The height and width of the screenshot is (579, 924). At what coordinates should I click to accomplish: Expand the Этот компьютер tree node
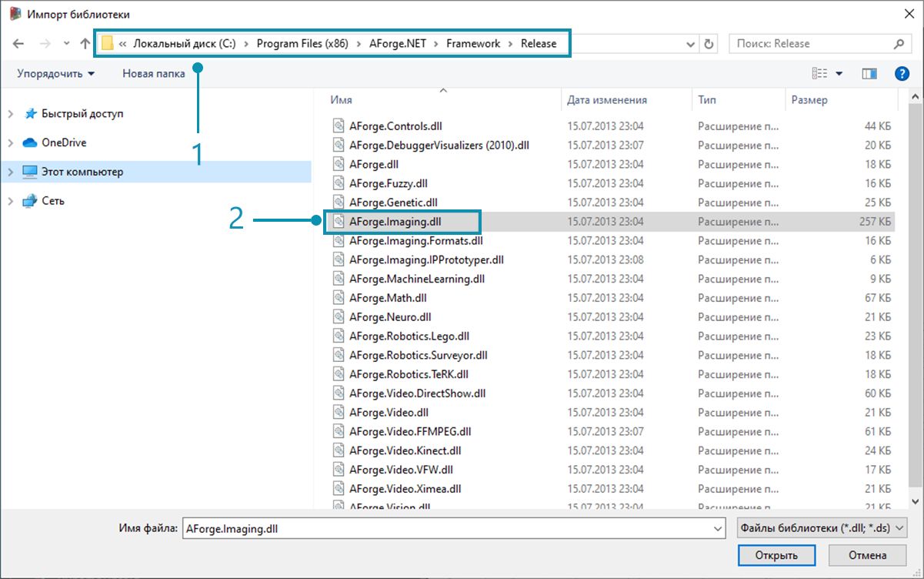(10, 172)
